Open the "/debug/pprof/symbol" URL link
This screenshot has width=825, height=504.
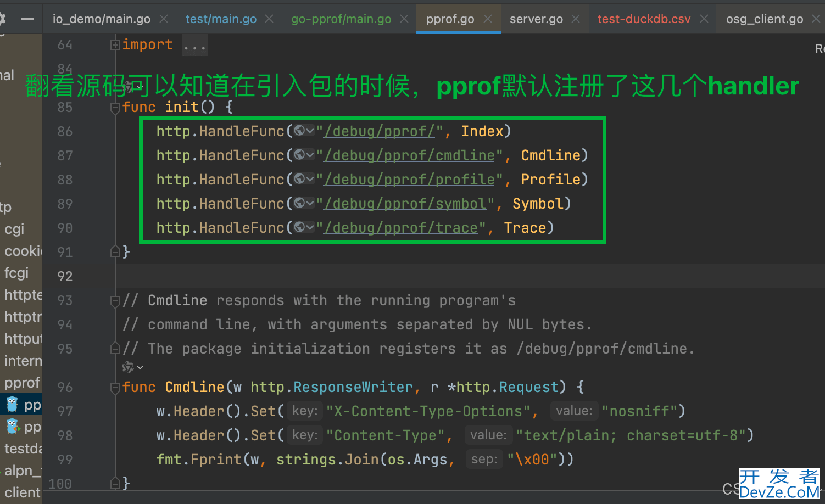tap(405, 204)
